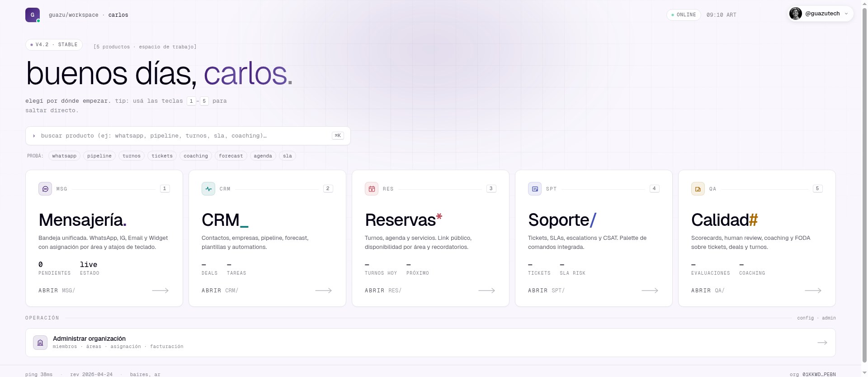Image resolution: width=868 pixels, height=377 pixels.
Task: Click the Soporte ticket icon
Action: 535,189
